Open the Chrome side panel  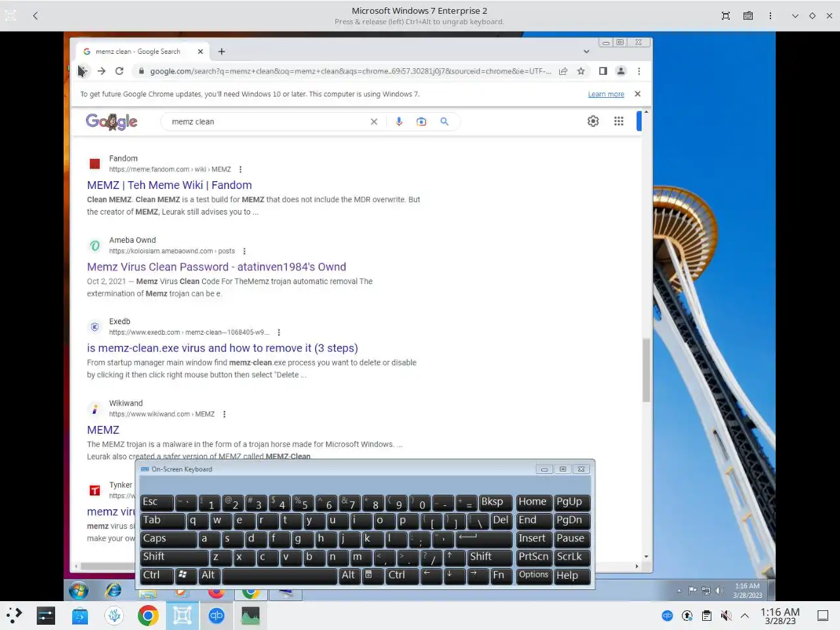point(602,71)
